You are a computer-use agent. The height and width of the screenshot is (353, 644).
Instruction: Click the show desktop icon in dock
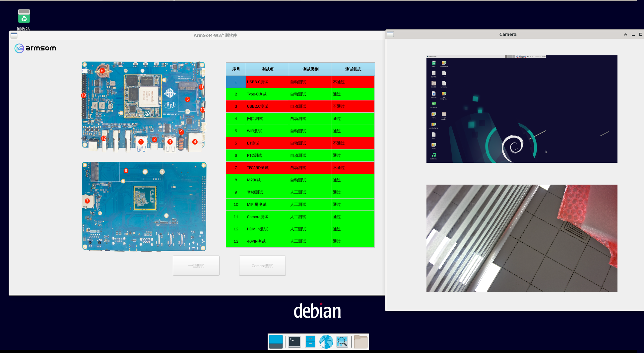coord(276,342)
